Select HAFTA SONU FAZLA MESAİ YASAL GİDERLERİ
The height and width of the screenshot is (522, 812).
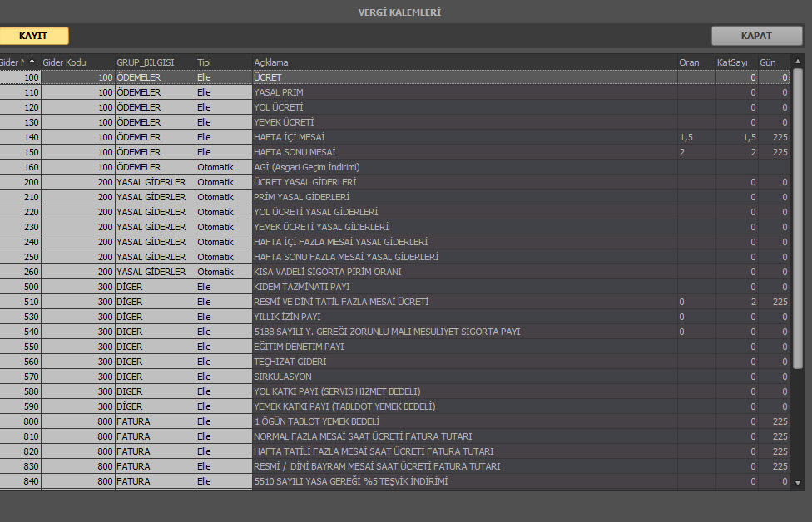[464, 257]
